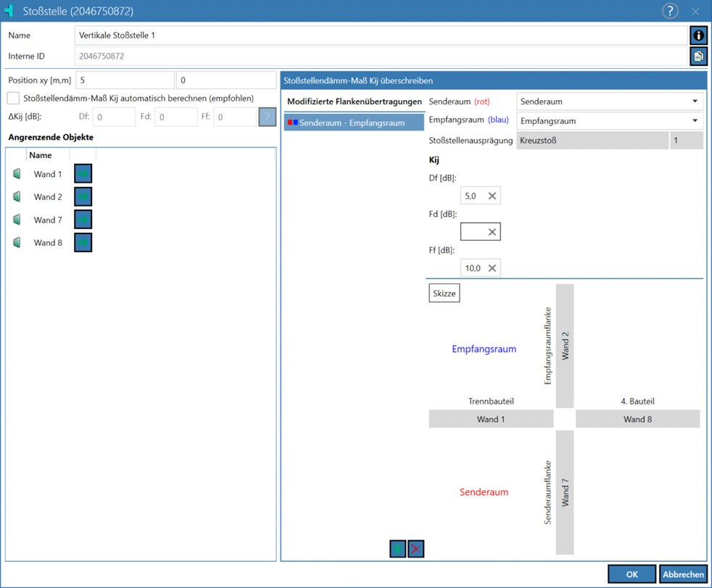Click the ΔKij Ff input field
Screen dimensions: 712x588
[x=235, y=117]
